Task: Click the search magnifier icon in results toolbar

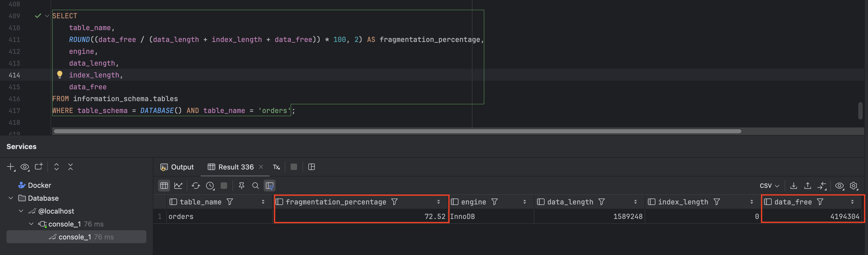Action: pos(255,186)
